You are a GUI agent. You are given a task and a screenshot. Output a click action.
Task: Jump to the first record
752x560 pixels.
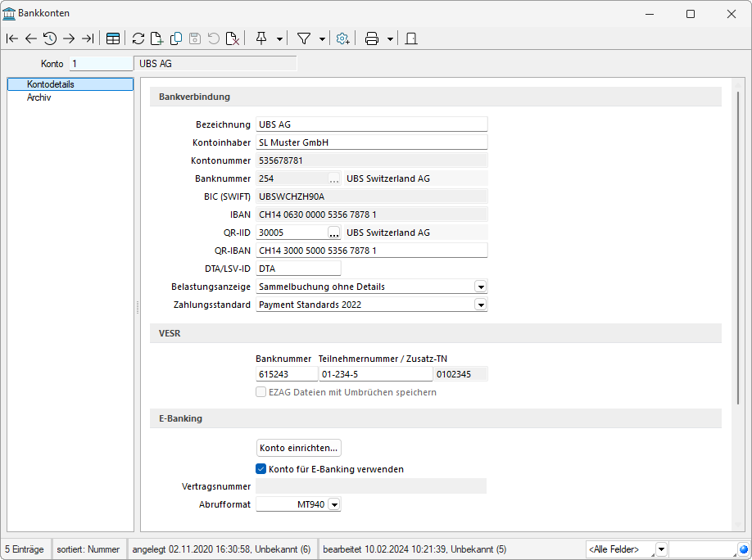coord(12,38)
